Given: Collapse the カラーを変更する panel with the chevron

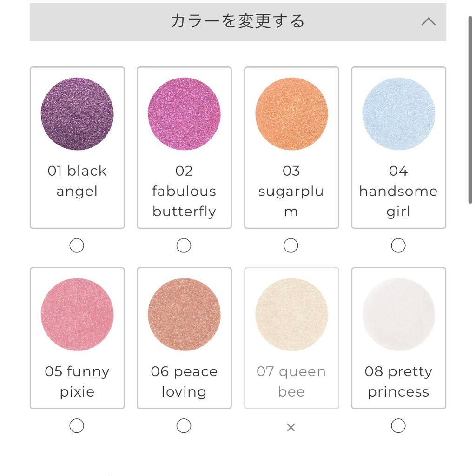Looking at the screenshot, I should [429, 21].
